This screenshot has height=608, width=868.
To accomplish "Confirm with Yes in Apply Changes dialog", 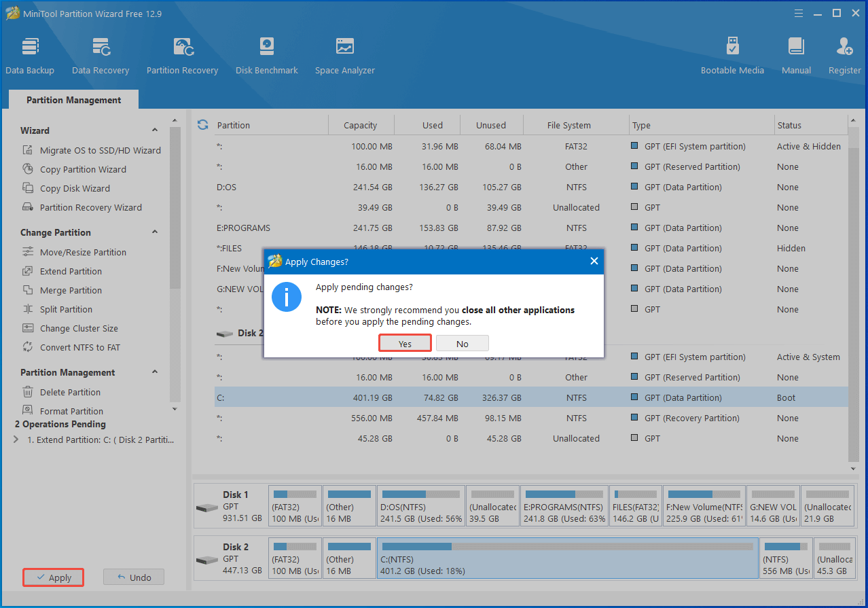I will click(405, 344).
